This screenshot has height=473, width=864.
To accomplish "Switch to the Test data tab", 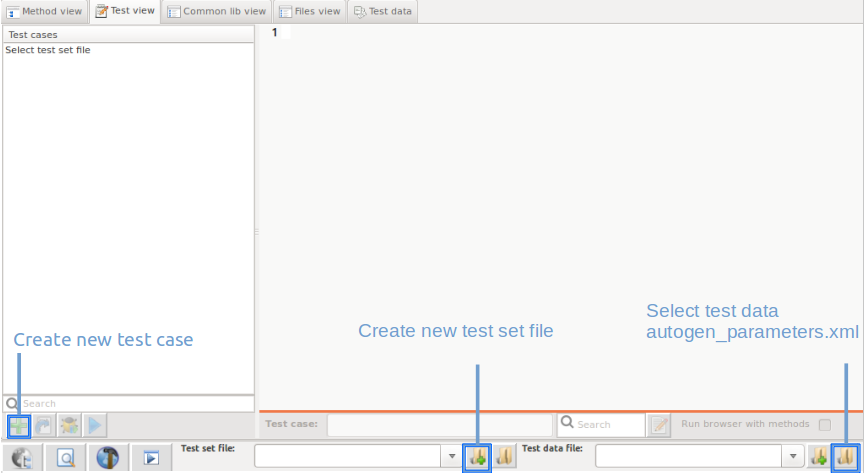I will pos(383,12).
